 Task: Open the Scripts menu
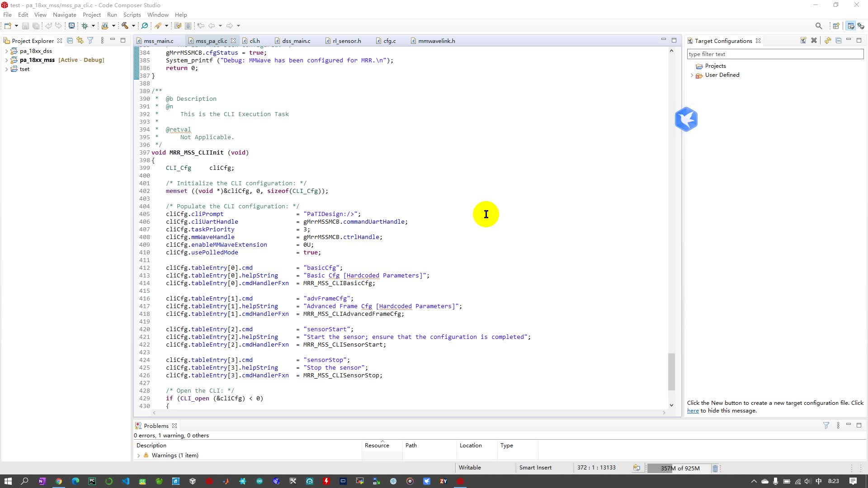[132, 14]
